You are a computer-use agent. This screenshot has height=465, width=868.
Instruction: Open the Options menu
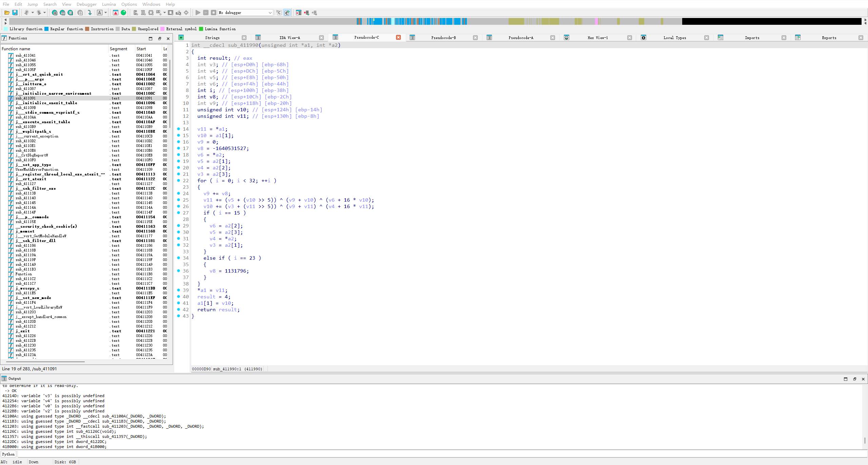tap(129, 4)
